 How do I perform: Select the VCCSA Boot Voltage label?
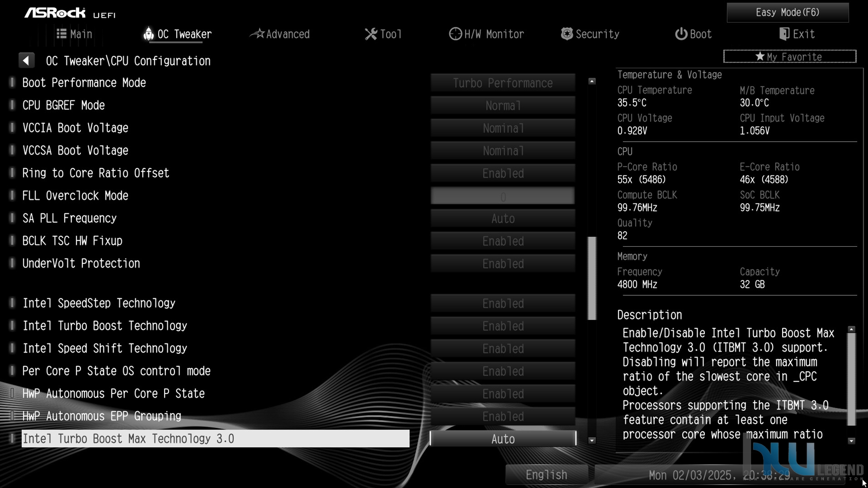[75, 150]
